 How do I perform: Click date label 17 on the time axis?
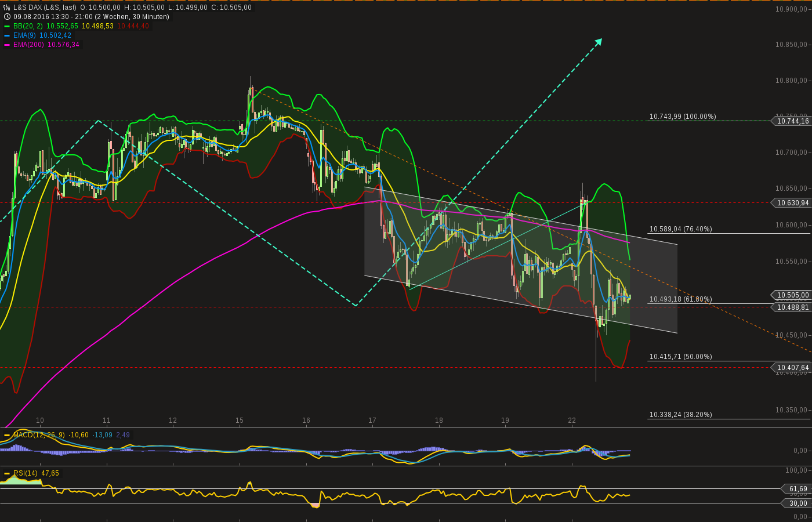click(x=372, y=420)
